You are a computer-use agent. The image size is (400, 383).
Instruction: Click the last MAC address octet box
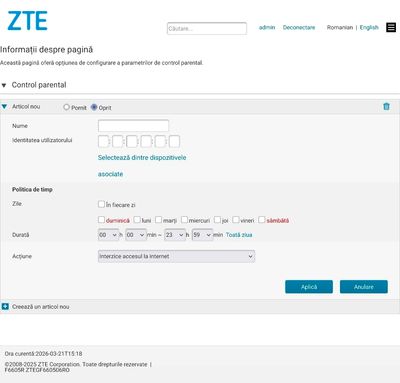click(174, 142)
